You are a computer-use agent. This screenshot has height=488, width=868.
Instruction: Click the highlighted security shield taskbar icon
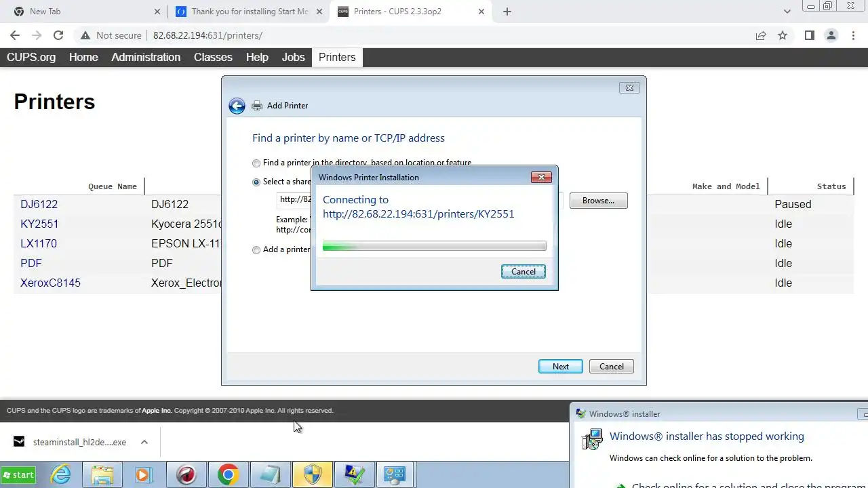(x=312, y=474)
